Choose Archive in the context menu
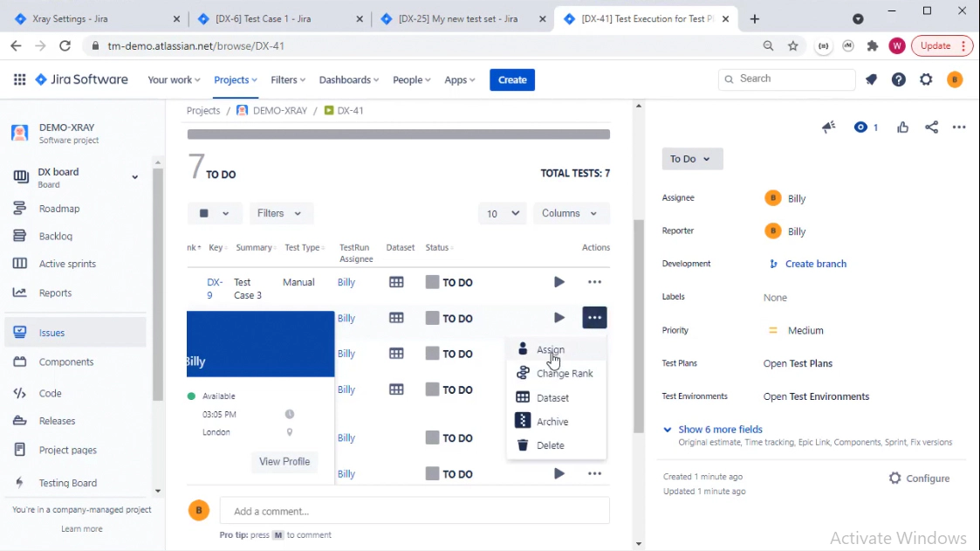 point(552,422)
